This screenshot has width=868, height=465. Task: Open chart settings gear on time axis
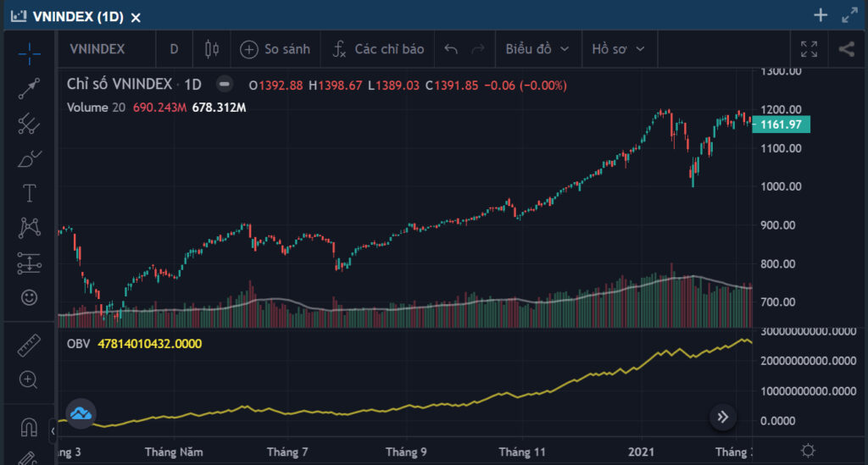[808, 451]
